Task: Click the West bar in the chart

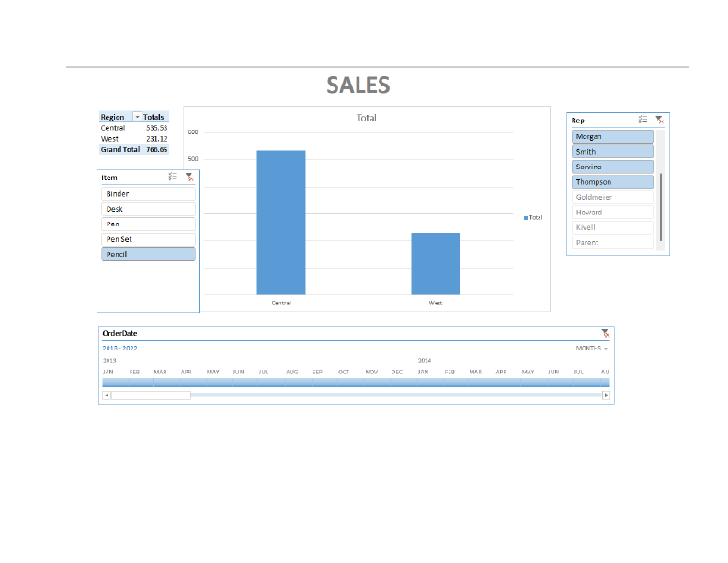Action: pos(435,264)
